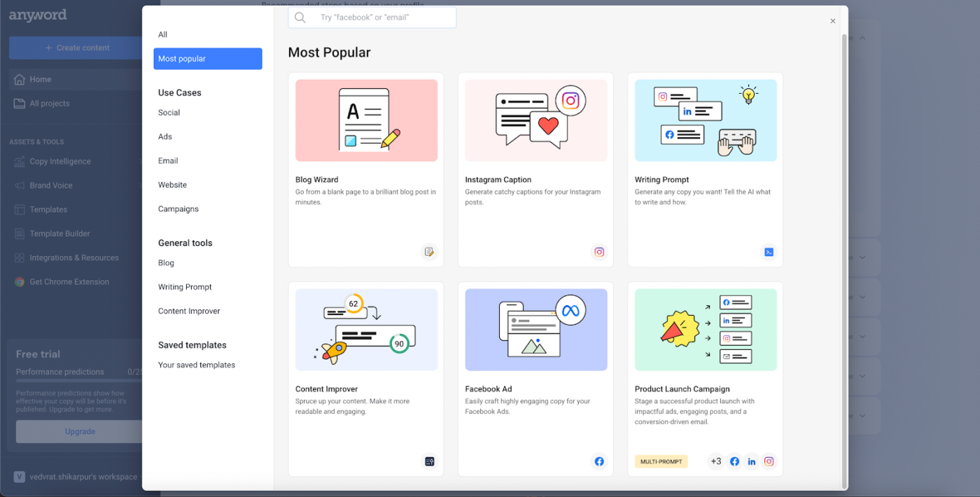Open the Blog general tool
Viewport: 980px width, 497px height.
click(x=166, y=263)
